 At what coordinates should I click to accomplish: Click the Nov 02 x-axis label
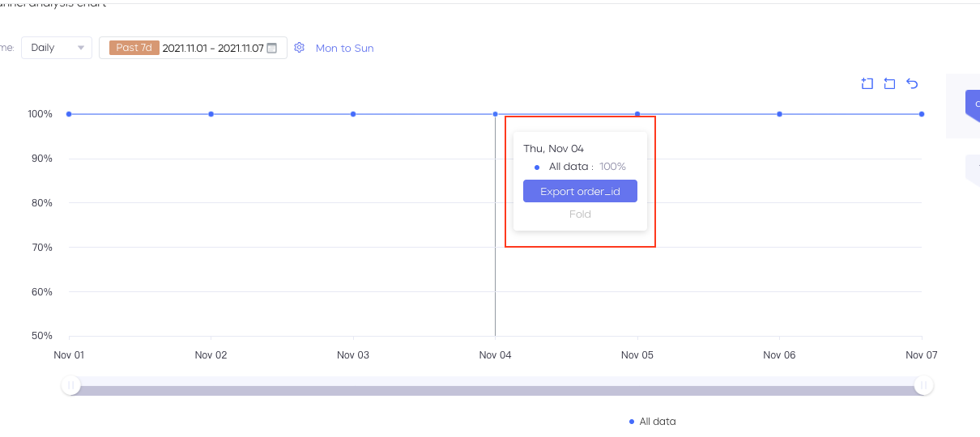click(x=211, y=355)
